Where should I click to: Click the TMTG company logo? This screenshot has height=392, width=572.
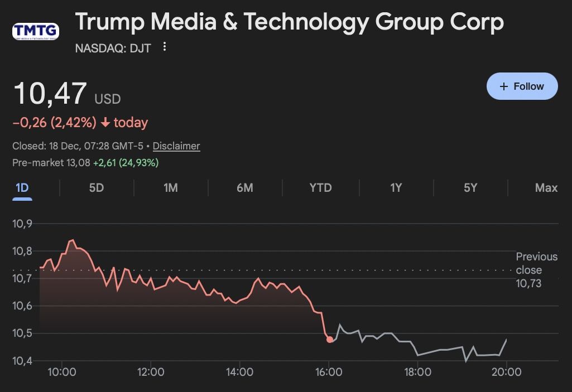click(x=37, y=31)
